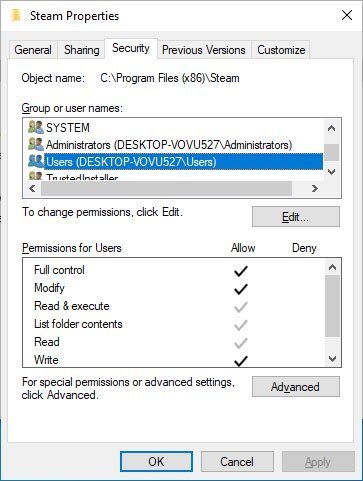Open Advanced security settings

coord(296,387)
